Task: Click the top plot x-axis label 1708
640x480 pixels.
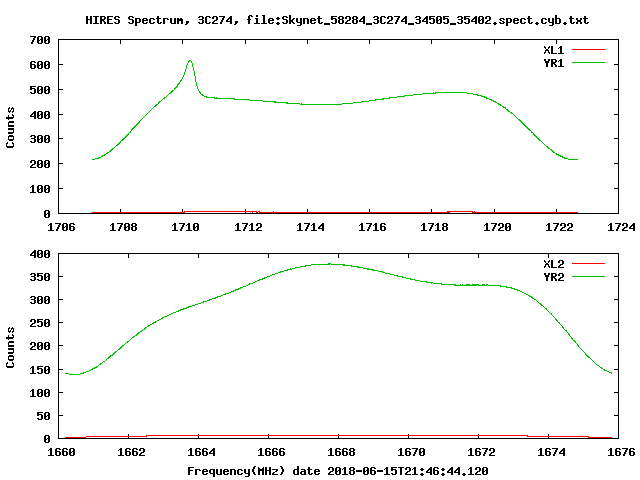Action: click(123, 227)
